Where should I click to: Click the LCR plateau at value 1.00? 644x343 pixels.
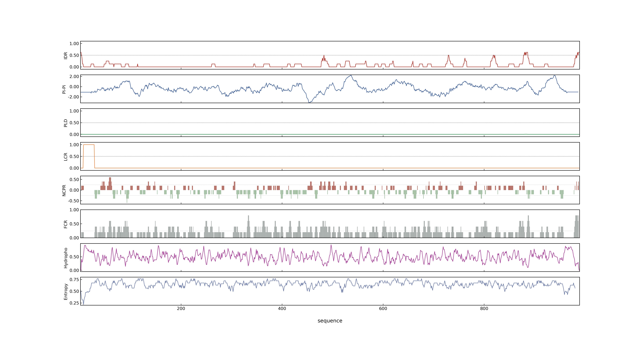click(89, 145)
